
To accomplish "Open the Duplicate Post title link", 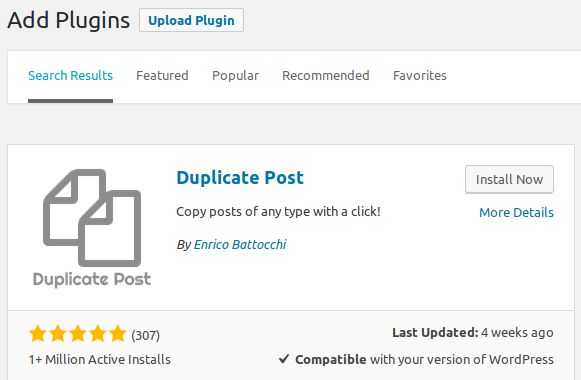I will 240,178.
